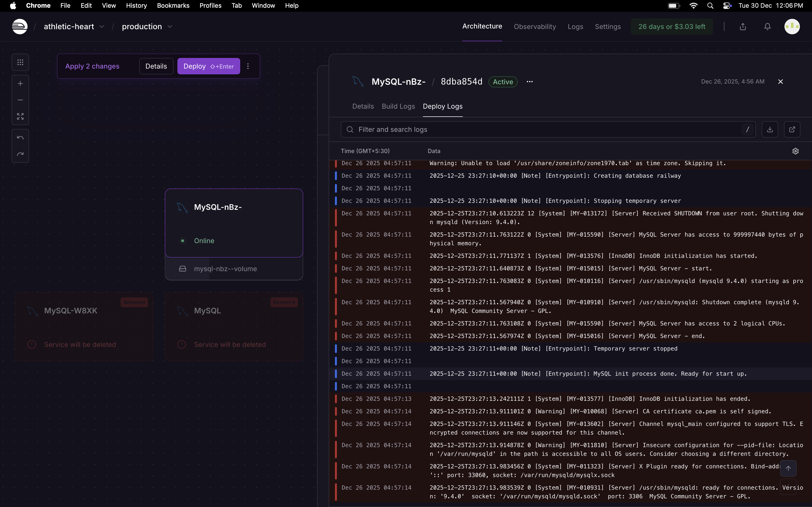This screenshot has width=812, height=507.
Task: Open the log column settings gear
Action: click(795, 151)
